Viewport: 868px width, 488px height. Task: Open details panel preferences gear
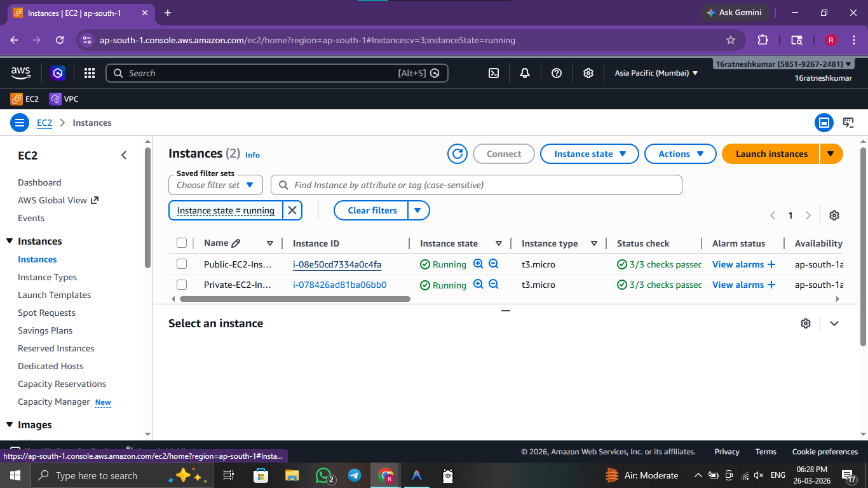point(806,323)
